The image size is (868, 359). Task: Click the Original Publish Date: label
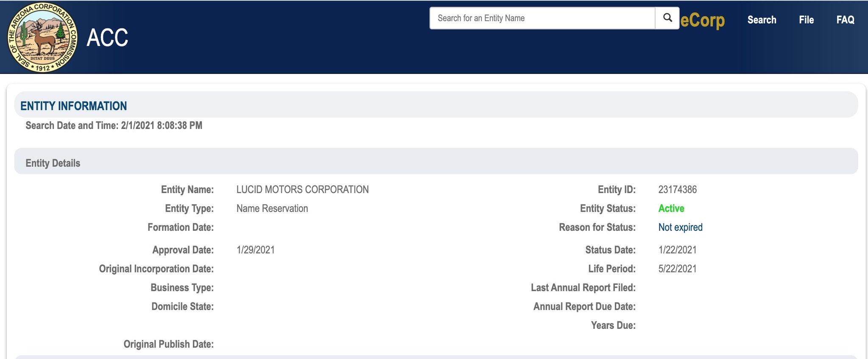click(168, 344)
